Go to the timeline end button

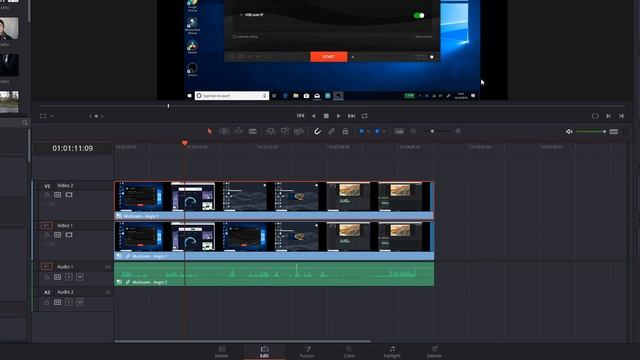(622, 116)
